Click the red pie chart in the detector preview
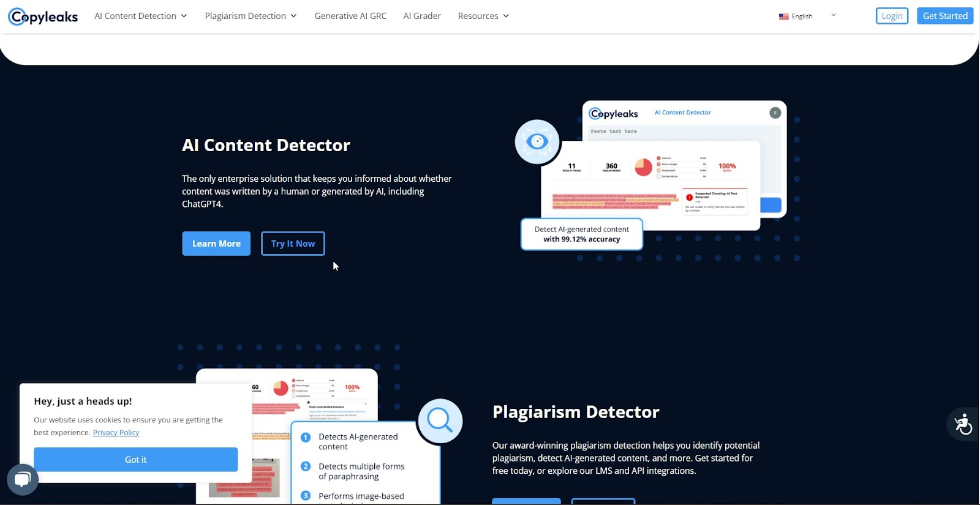This screenshot has width=980, height=505. point(643,167)
